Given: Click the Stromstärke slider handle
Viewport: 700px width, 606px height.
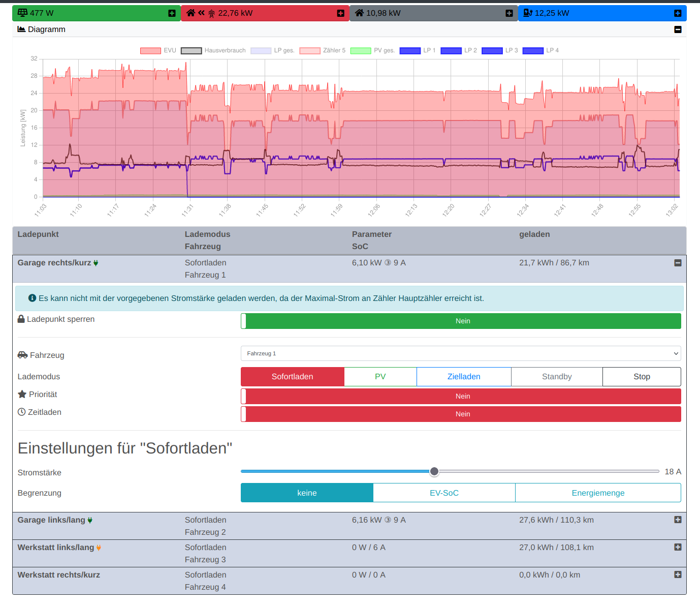Looking at the screenshot, I should tap(434, 472).
